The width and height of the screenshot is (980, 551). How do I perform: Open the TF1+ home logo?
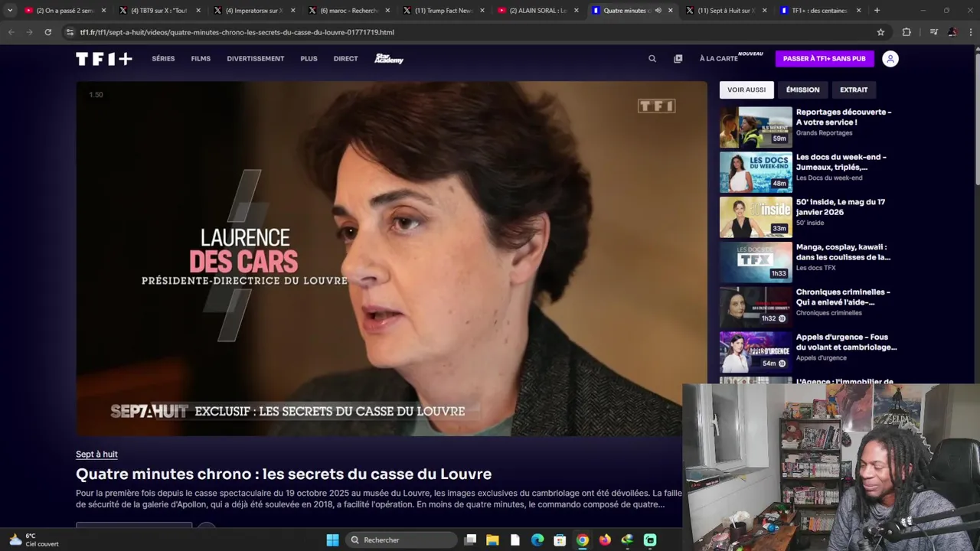click(x=104, y=59)
